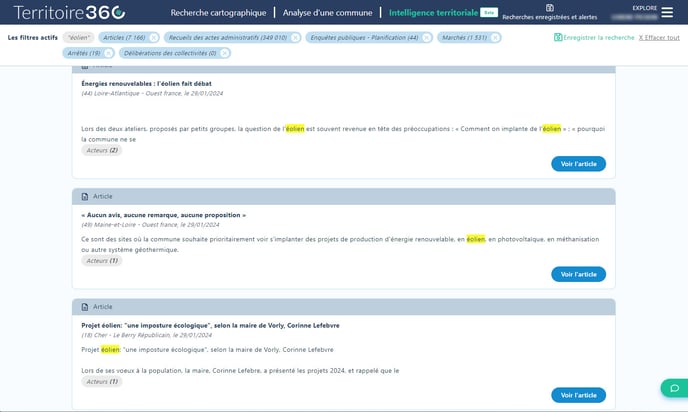Remove the Marchés (1 531) filter
The height and width of the screenshot is (412, 688).
coord(495,38)
